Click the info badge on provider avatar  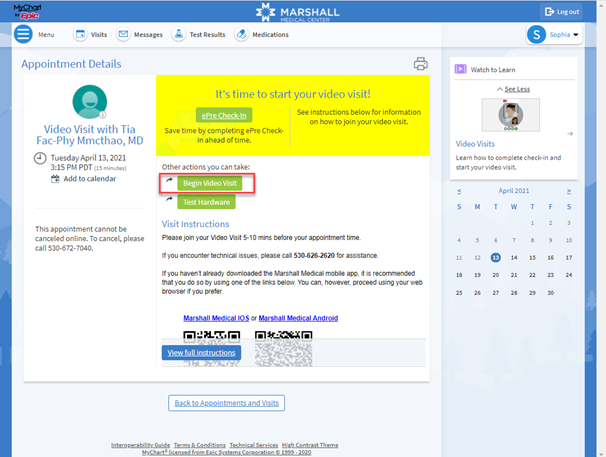click(x=103, y=115)
